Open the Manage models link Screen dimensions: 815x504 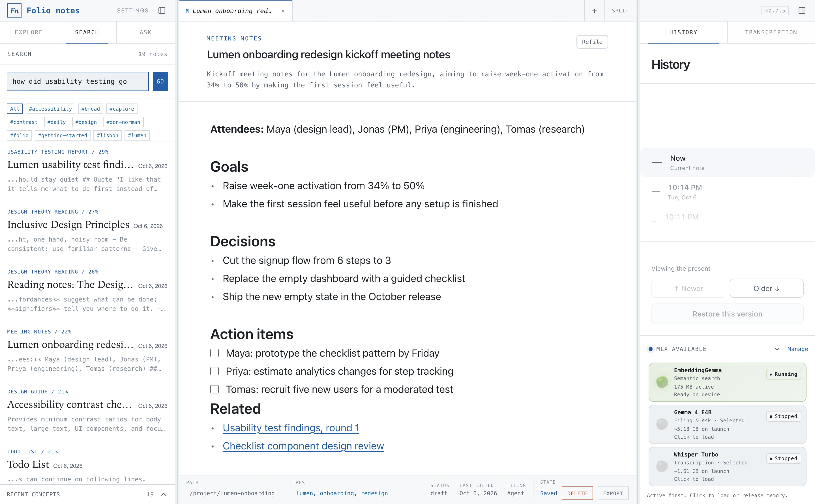coord(797,349)
